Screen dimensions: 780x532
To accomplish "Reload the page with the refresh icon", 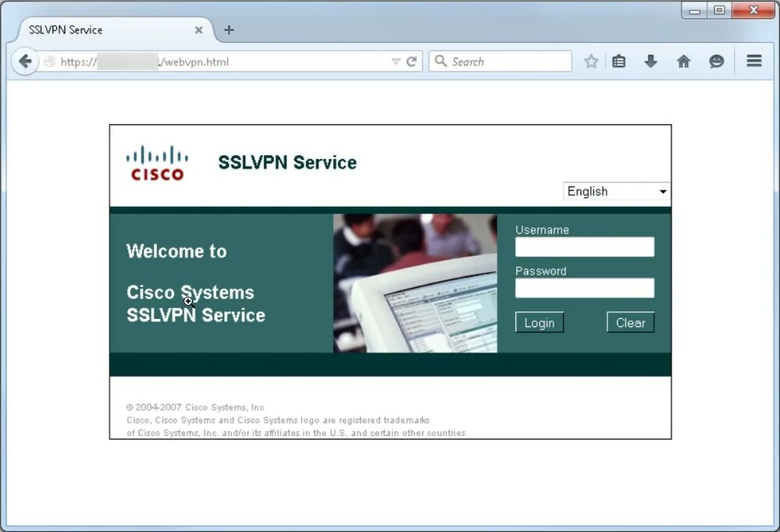I will point(411,62).
